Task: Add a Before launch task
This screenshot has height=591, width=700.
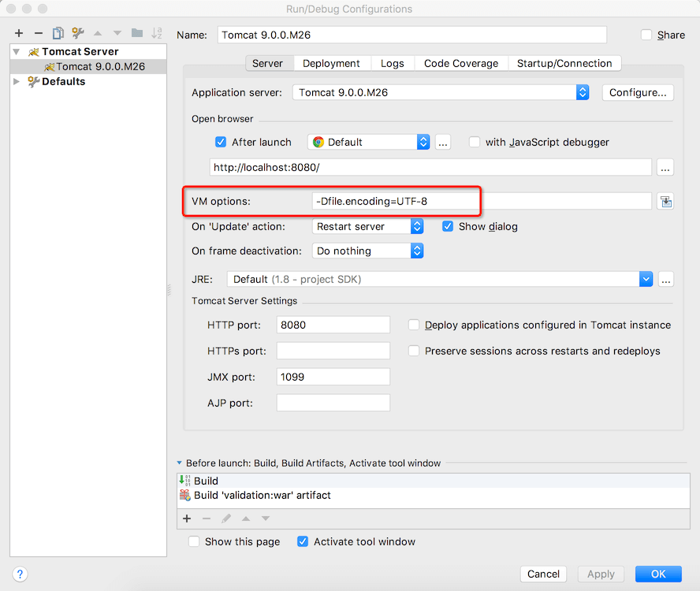Action: click(187, 519)
